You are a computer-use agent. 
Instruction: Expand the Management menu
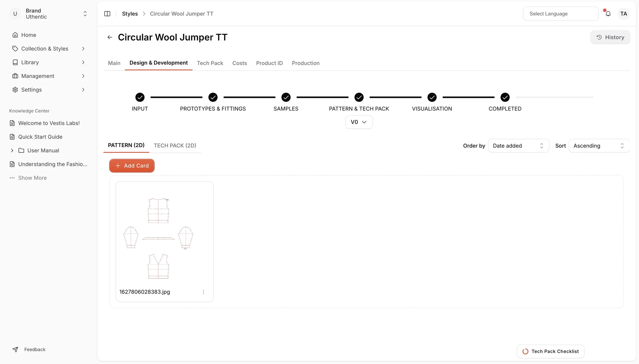tap(48, 76)
